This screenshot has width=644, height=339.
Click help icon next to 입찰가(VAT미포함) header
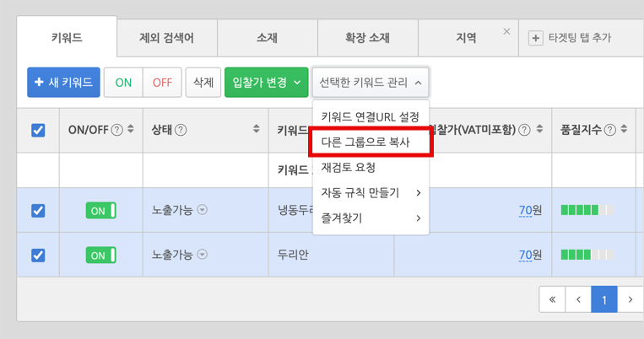coord(524,130)
